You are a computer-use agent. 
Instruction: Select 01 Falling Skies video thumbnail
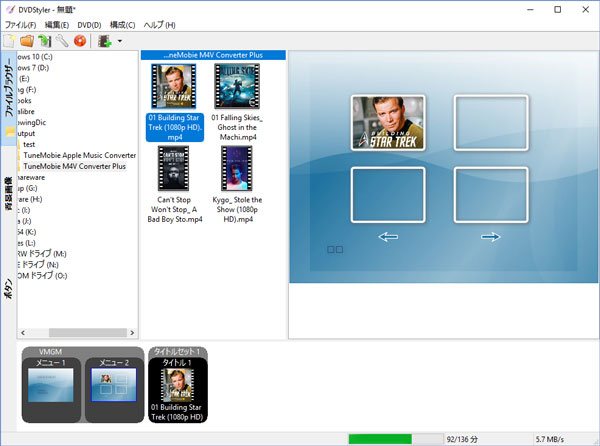[237, 86]
